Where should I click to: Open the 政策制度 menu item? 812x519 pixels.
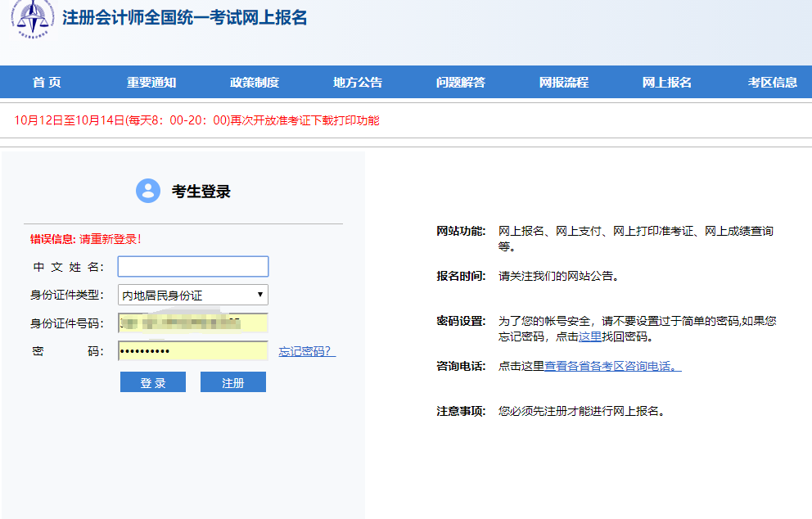click(255, 82)
